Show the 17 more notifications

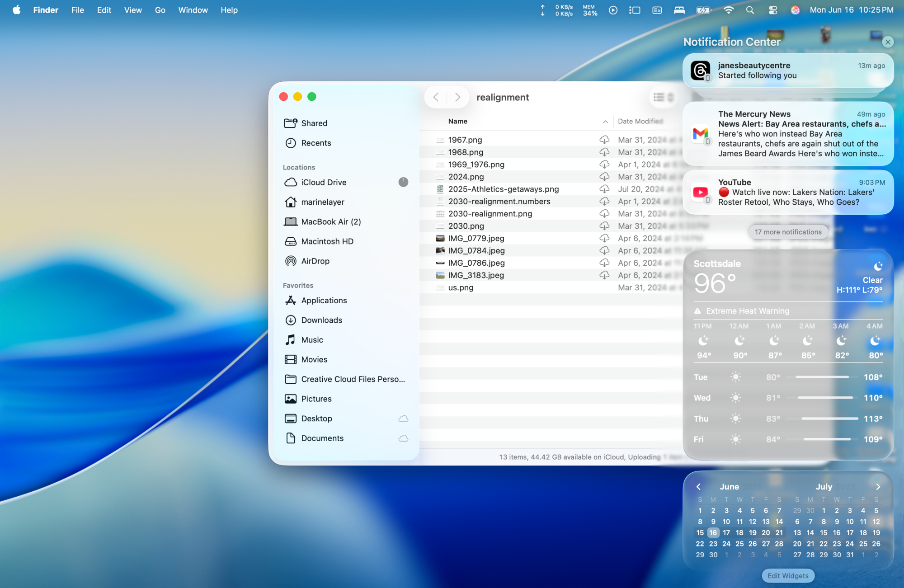pyautogui.click(x=788, y=232)
